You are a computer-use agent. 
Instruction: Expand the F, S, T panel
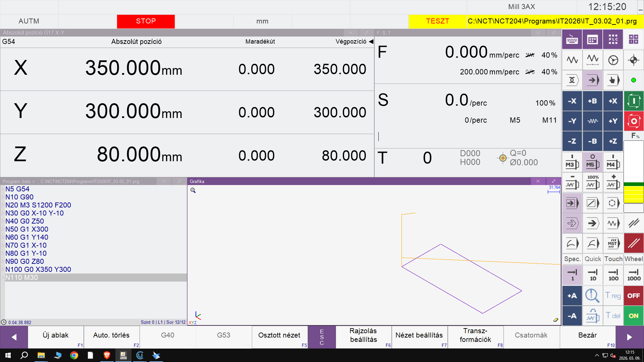coord(553,33)
